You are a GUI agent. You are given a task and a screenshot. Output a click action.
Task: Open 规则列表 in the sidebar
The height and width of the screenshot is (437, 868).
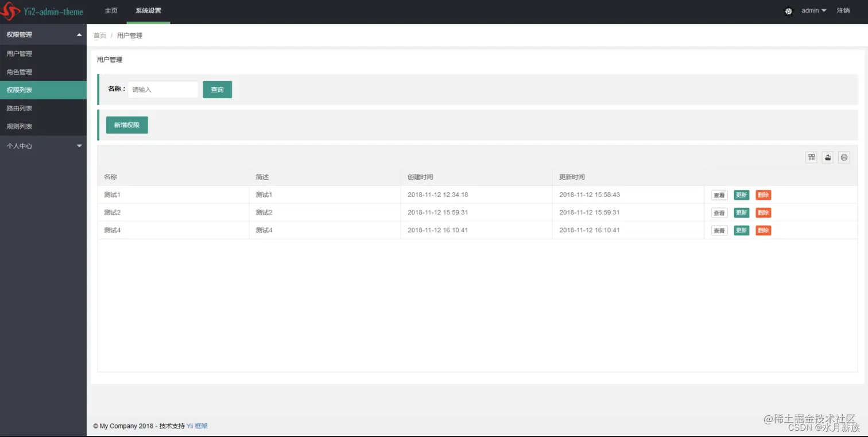[x=43, y=126]
